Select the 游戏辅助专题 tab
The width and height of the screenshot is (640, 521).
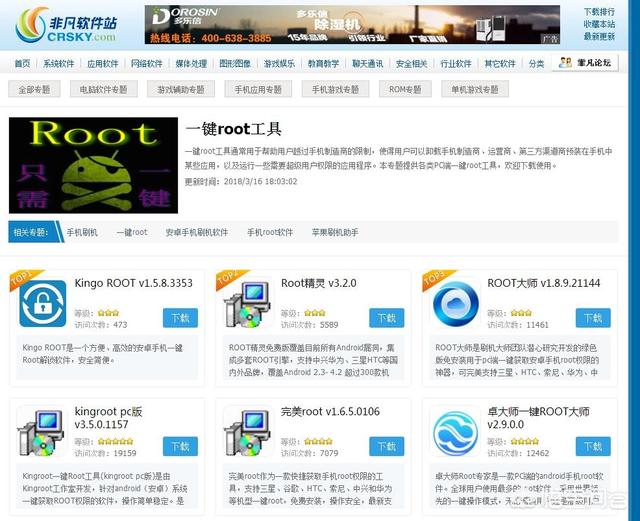pos(181,89)
